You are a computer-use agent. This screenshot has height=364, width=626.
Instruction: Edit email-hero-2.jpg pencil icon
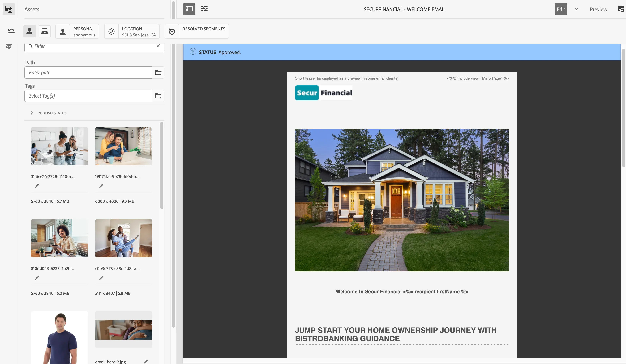(146, 362)
